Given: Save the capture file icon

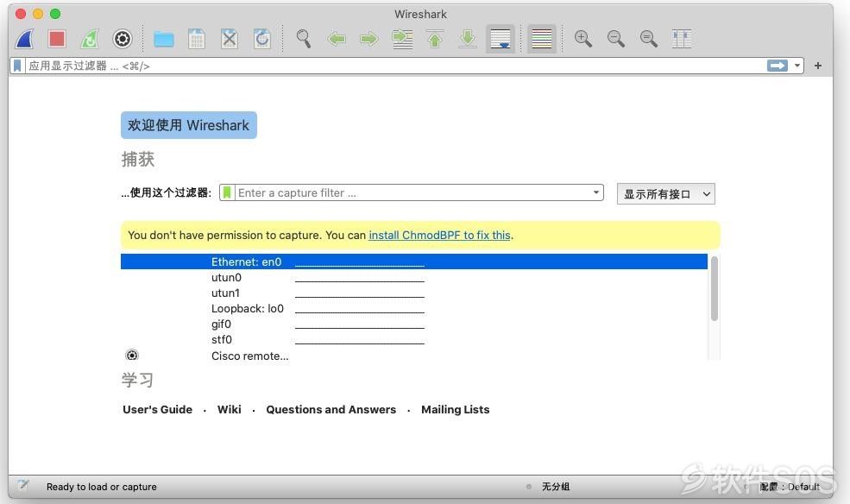Looking at the screenshot, I should [196, 39].
